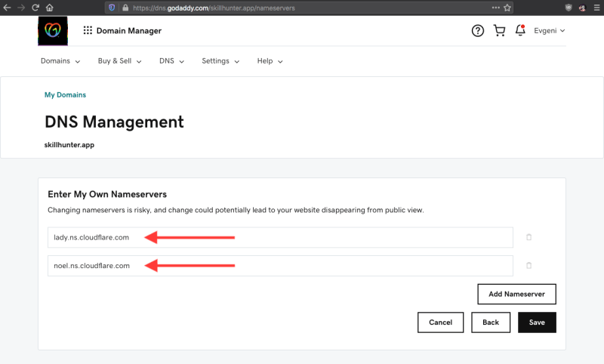Open the Domains menu

(60, 61)
